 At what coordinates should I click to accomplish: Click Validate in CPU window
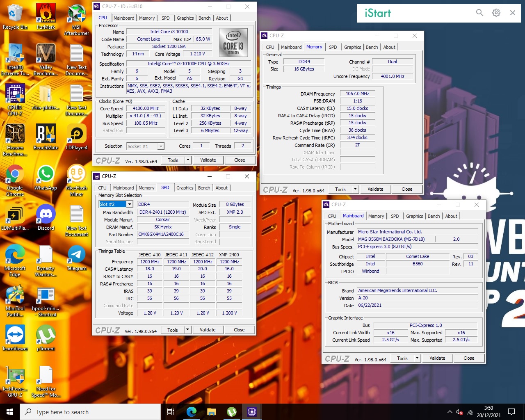tap(208, 160)
